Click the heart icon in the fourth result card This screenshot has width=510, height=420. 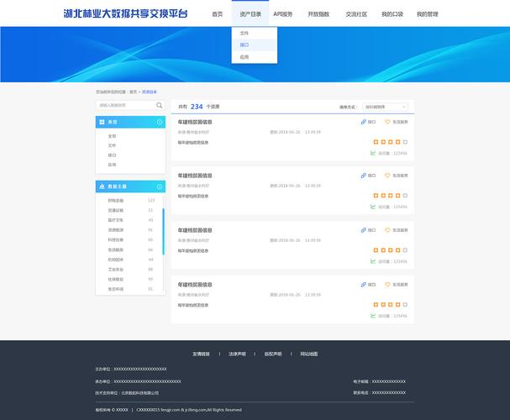tap(387, 285)
